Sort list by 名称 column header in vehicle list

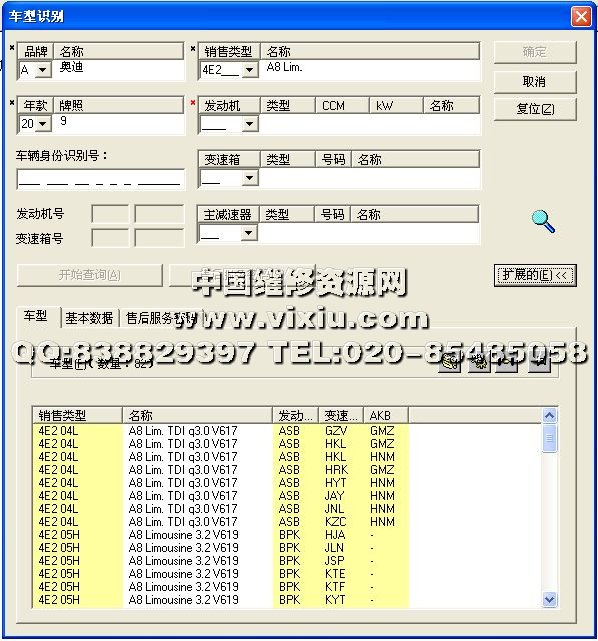coord(197,415)
